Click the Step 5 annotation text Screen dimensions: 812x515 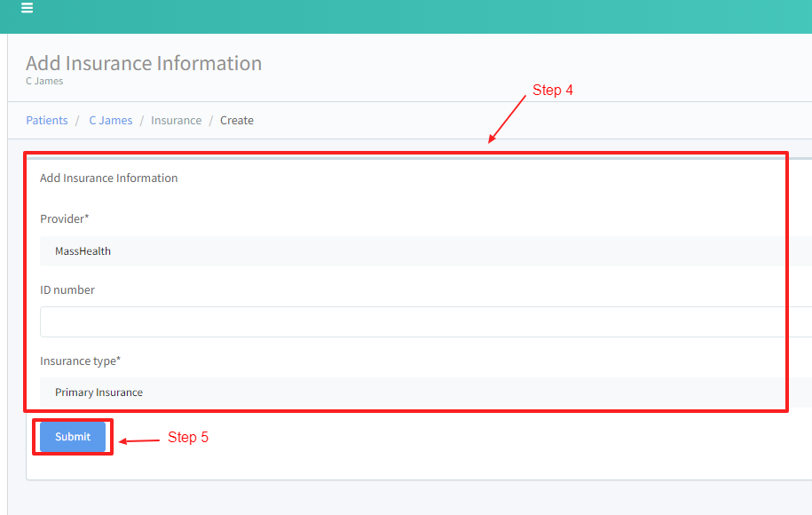pos(188,438)
